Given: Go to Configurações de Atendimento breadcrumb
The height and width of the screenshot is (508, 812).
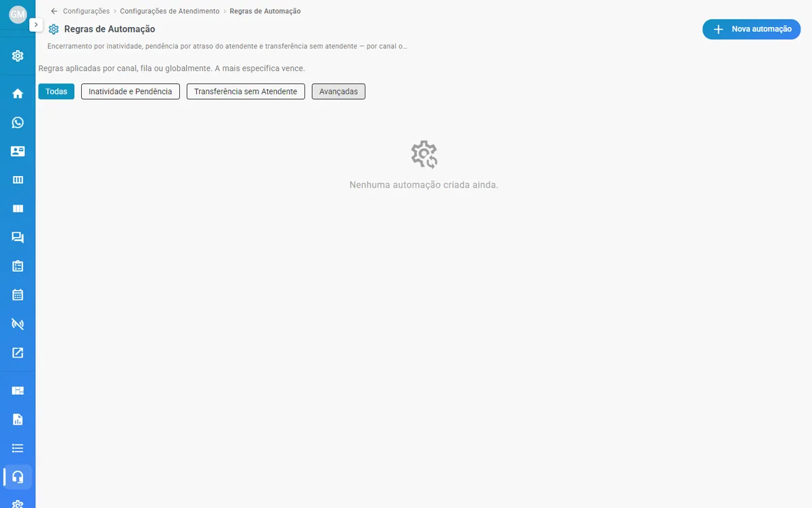Looking at the screenshot, I should coord(170,12).
